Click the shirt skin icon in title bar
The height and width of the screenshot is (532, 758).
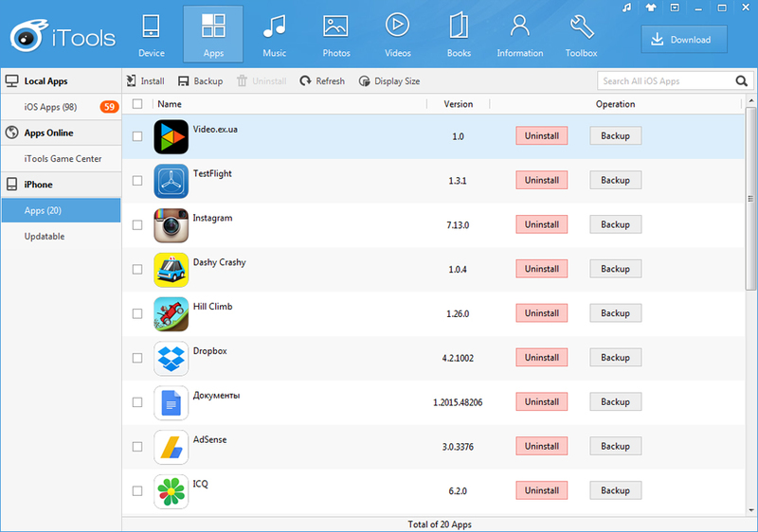651,8
